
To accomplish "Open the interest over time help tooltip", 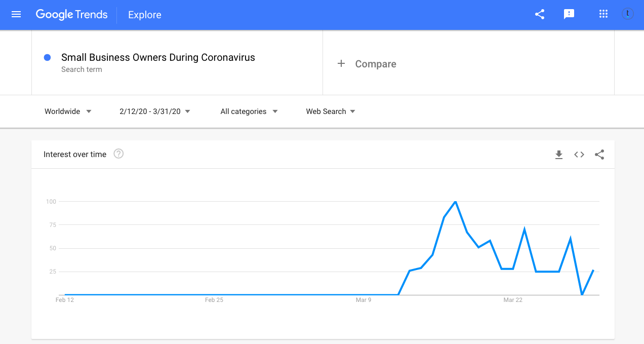I will click(x=118, y=154).
